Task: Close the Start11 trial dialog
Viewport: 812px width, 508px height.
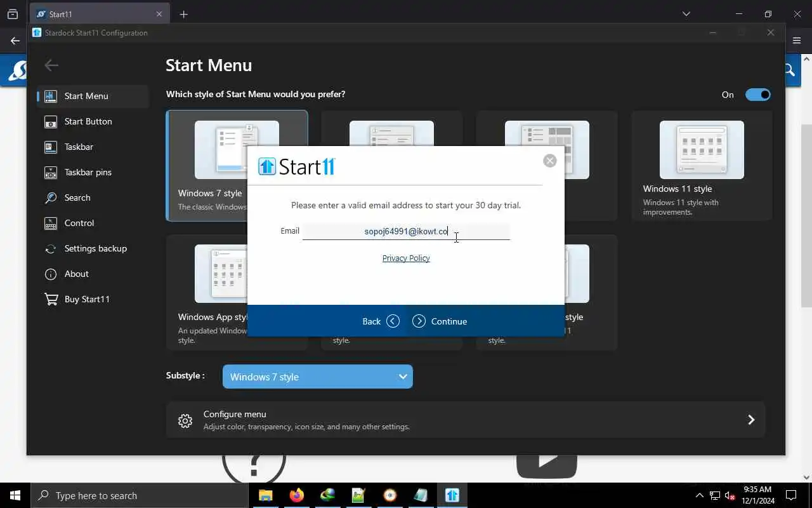Action: pyautogui.click(x=550, y=161)
